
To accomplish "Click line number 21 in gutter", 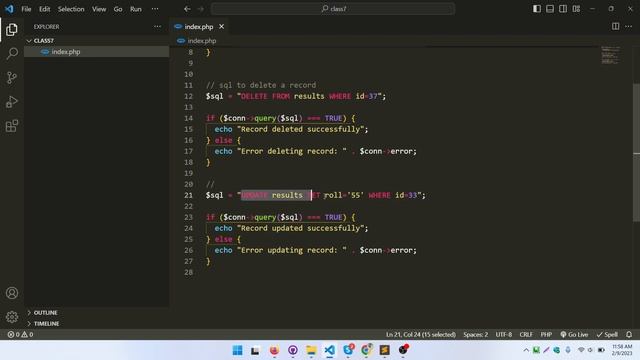I will 188,195.
